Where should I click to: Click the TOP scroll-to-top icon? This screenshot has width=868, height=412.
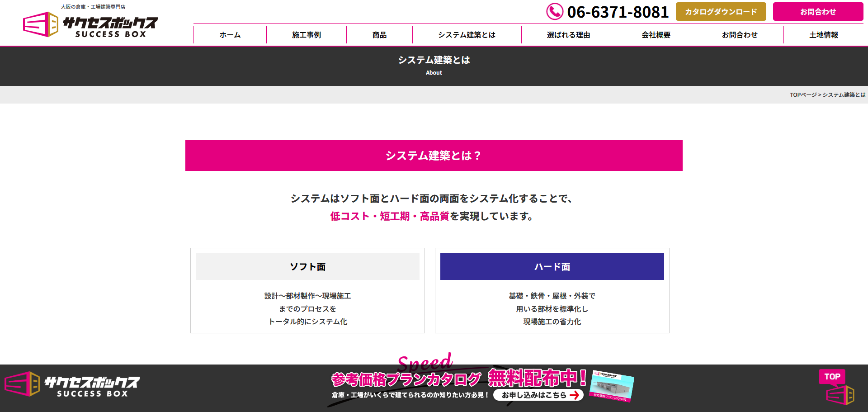(x=836, y=387)
